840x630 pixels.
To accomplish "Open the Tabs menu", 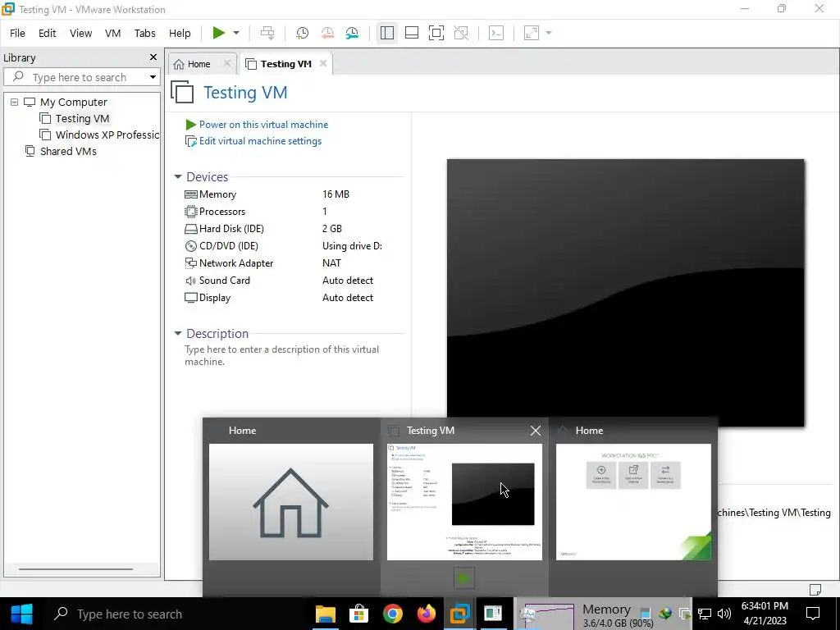I will tap(144, 33).
